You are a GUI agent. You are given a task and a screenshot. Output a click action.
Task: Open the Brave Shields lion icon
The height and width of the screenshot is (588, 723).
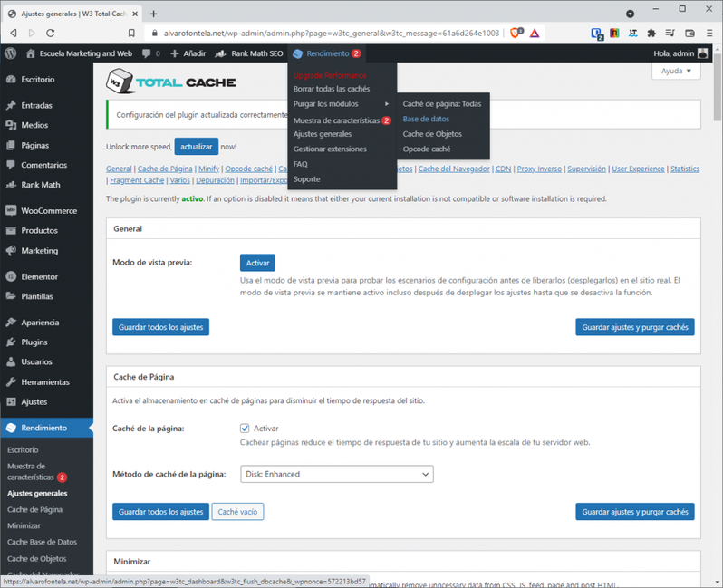pyautogui.click(x=516, y=33)
